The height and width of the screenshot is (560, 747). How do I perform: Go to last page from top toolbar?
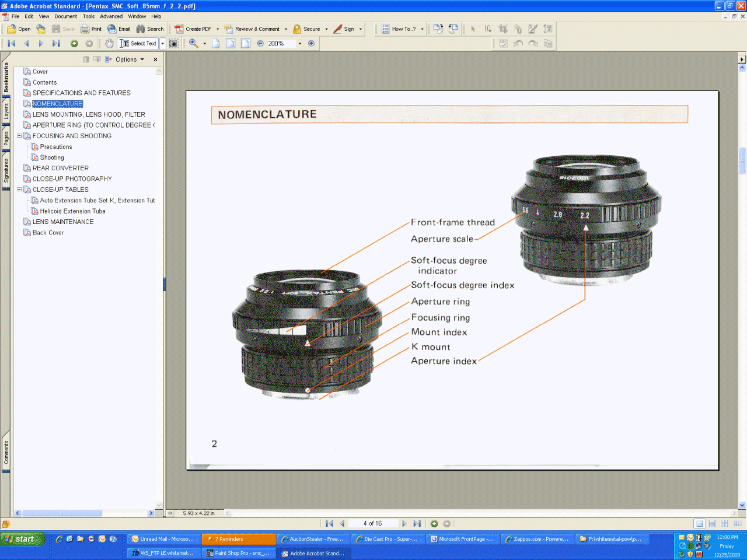pos(56,43)
